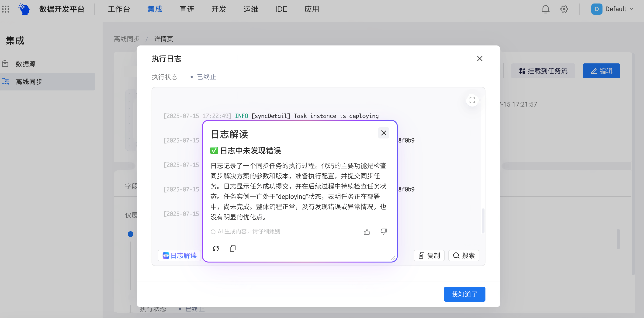Screen dimensions: 644x318
Task: Go to 离线同步 breadcrumb link
Action: point(127,39)
